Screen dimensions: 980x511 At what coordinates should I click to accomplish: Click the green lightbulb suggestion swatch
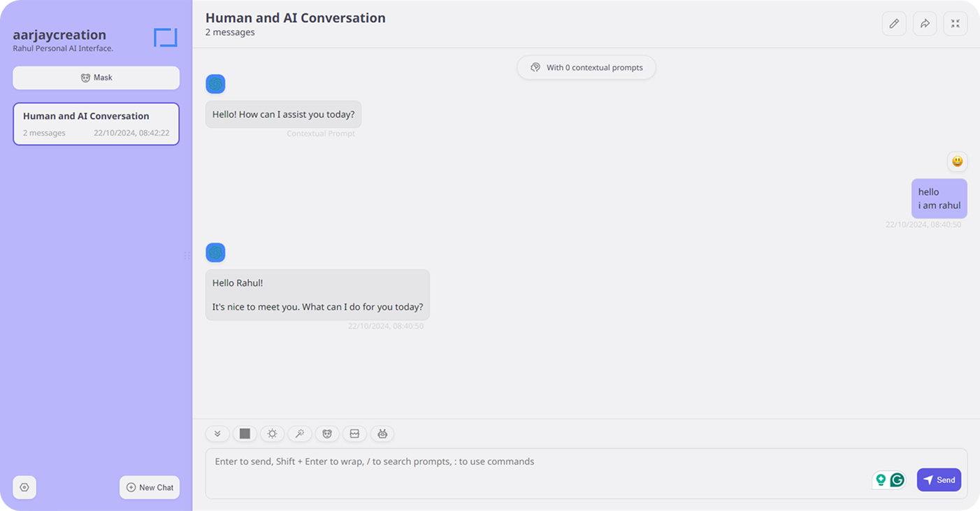881,480
